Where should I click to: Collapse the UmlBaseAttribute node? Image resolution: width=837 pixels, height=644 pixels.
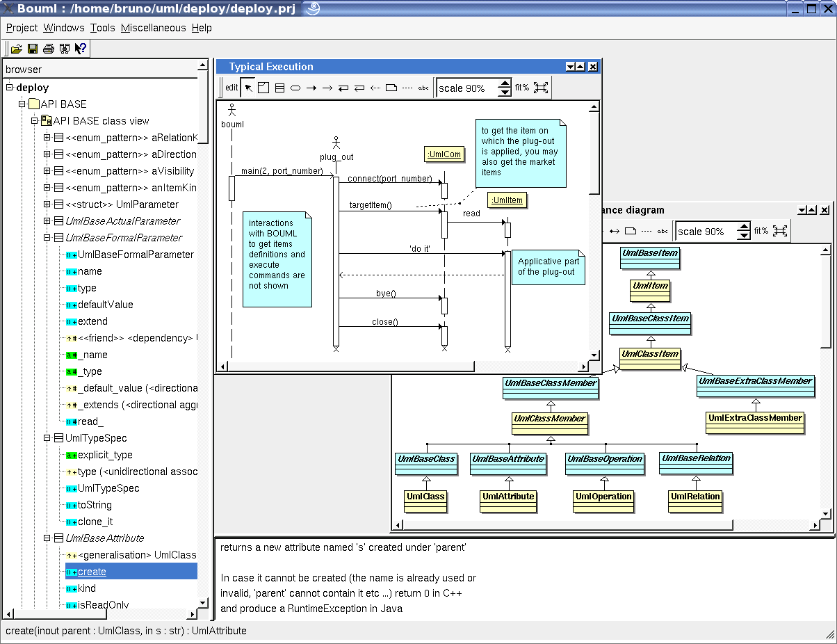coord(47,538)
